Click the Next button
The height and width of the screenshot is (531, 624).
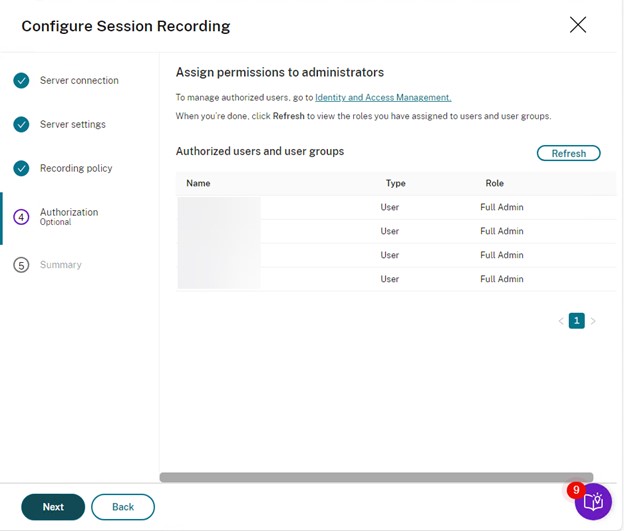tap(53, 507)
